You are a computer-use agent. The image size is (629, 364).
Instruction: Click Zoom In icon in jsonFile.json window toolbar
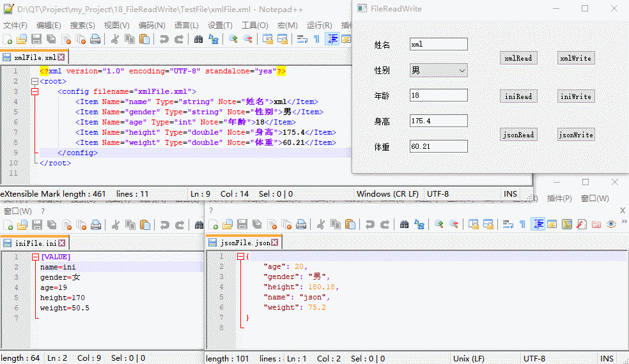pos(439,225)
